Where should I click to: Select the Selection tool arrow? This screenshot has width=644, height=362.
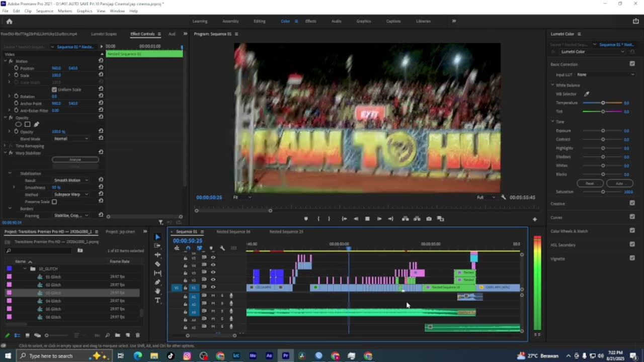tap(157, 237)
